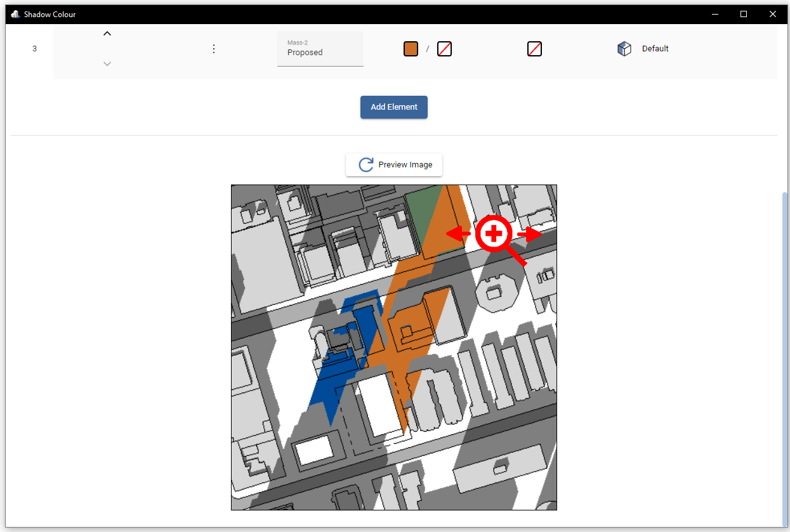Move the Mass-2 element up with the chevron

(x=107, y=32)
